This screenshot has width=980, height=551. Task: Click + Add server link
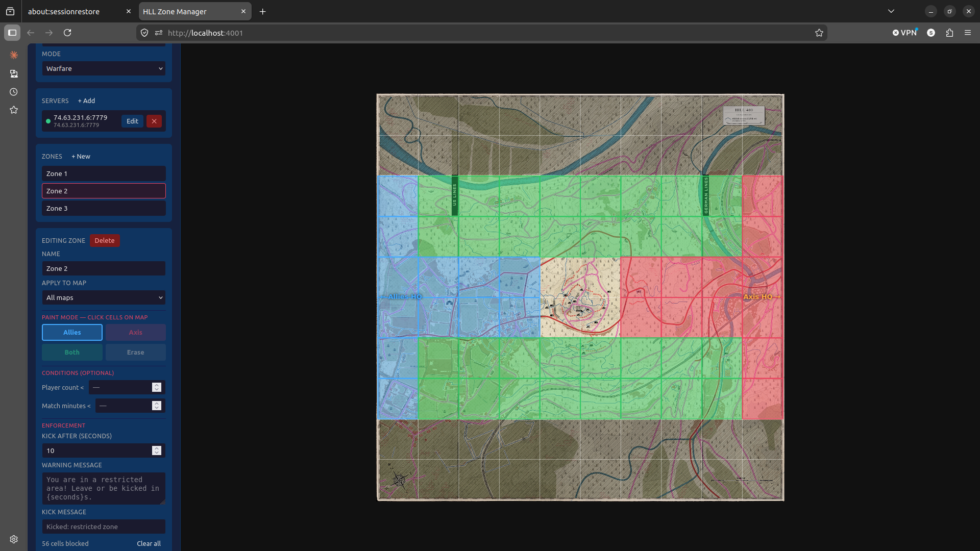[x=86, y=101]
